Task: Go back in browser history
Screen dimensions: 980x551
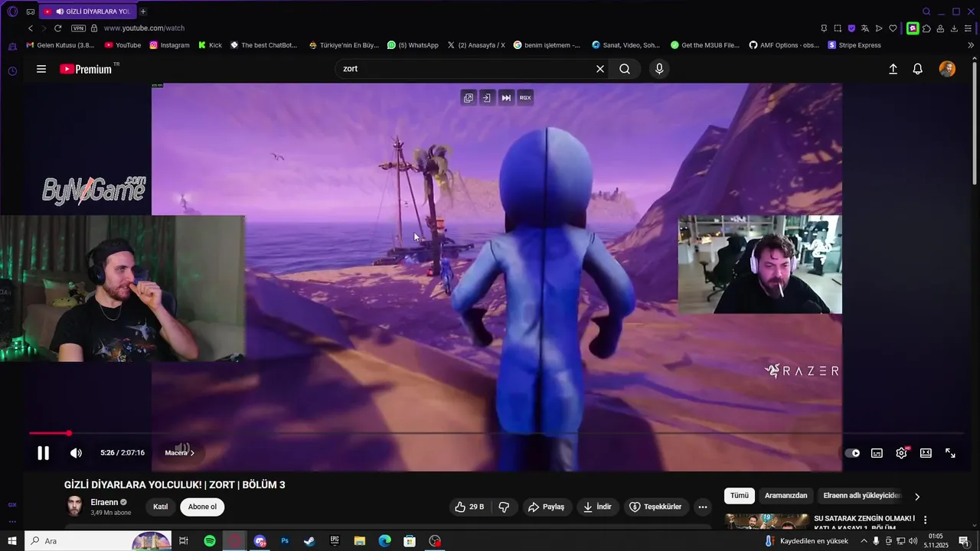Action: pyautogui.click(x=31, y=28)
